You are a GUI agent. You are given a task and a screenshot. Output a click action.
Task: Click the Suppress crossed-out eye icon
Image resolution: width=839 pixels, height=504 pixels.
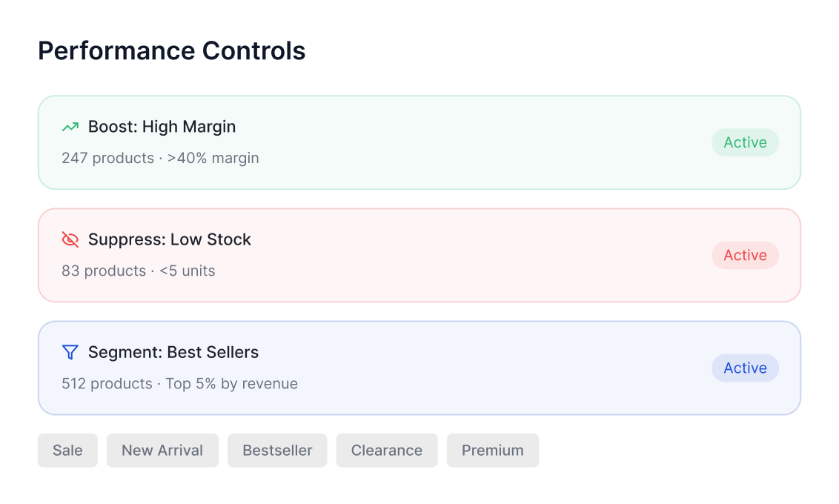(70, 239)
